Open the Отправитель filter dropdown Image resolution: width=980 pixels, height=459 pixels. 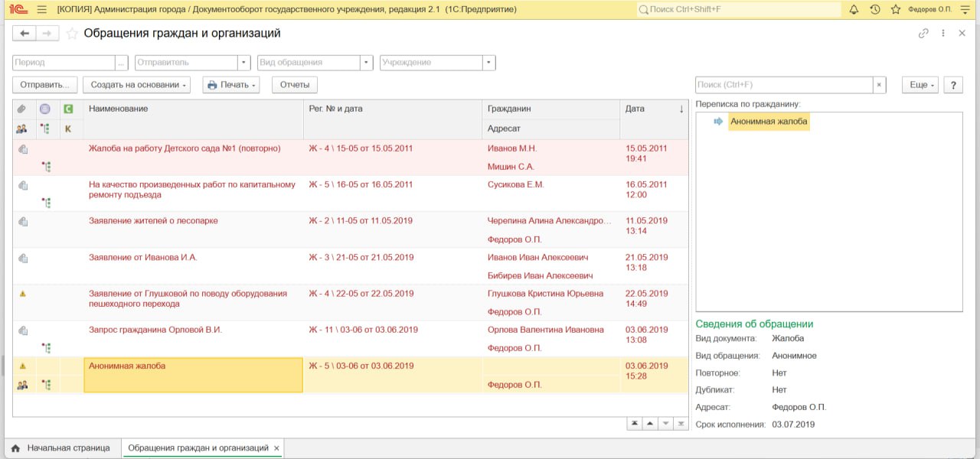pyautogui.click(x=244, y=63)
